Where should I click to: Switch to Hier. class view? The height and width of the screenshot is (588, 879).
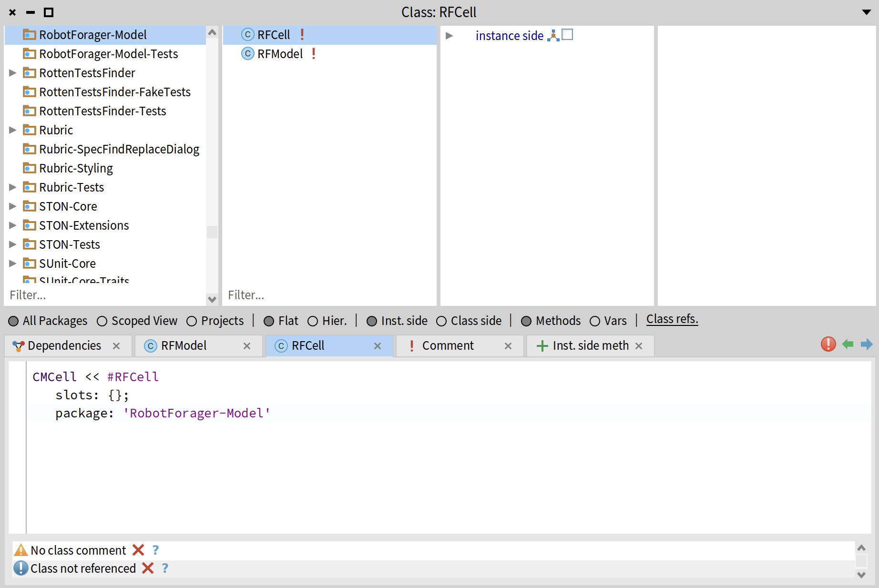click(313, 321)
